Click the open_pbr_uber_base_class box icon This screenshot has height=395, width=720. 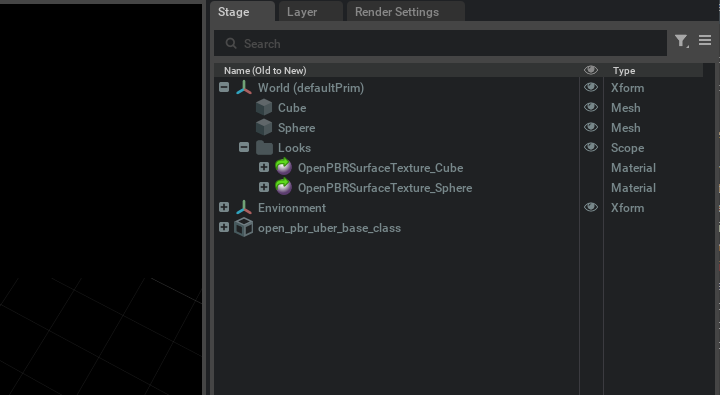tap(243, 227)
